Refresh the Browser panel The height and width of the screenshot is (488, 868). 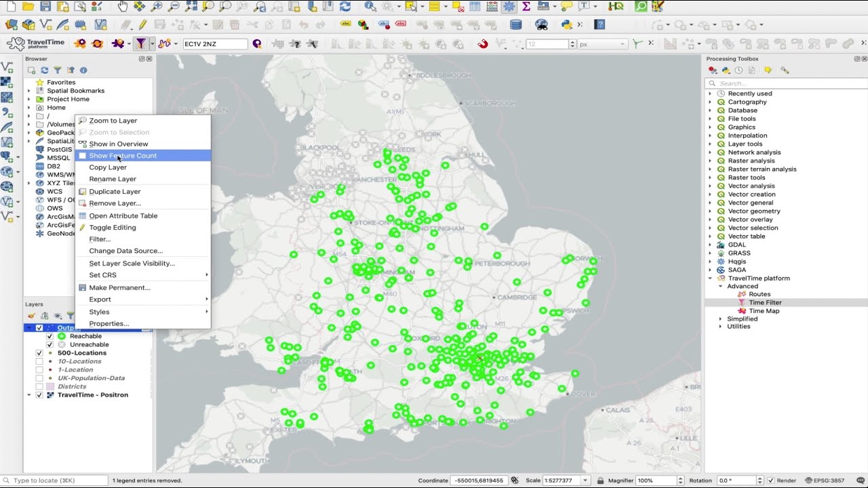45,70
